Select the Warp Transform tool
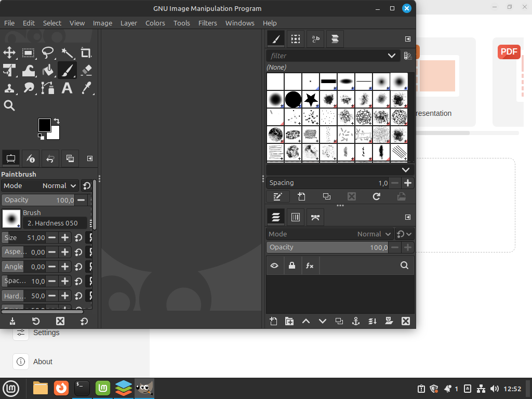Viewport: 532px width, 399px height. pos(29,70)
